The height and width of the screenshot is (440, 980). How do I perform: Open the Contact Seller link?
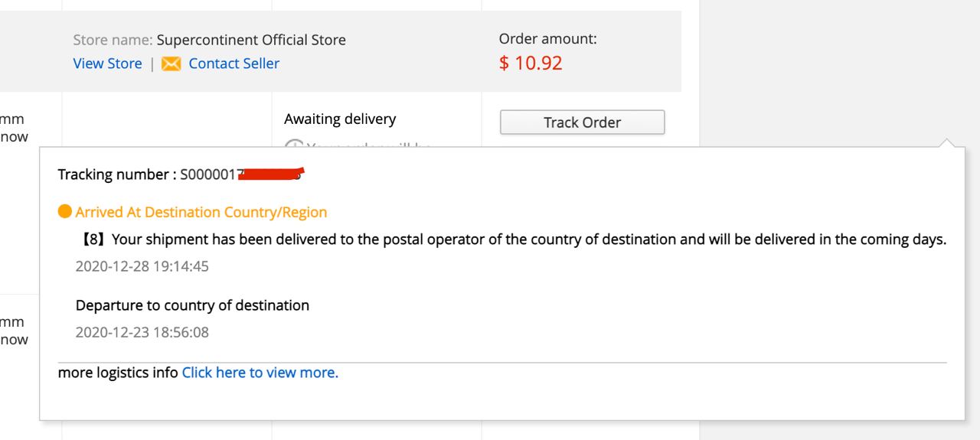click(234, 64)
